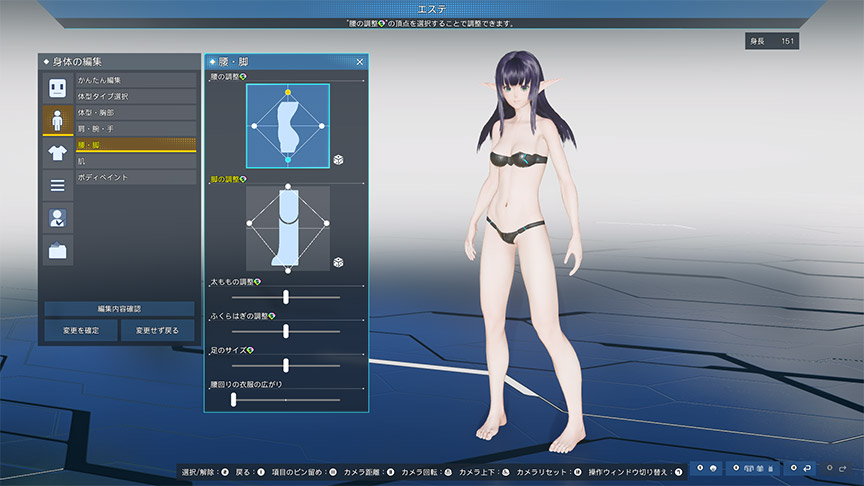
Task: Open the かんたん編集 menu item
Action: tap(136, 79)
